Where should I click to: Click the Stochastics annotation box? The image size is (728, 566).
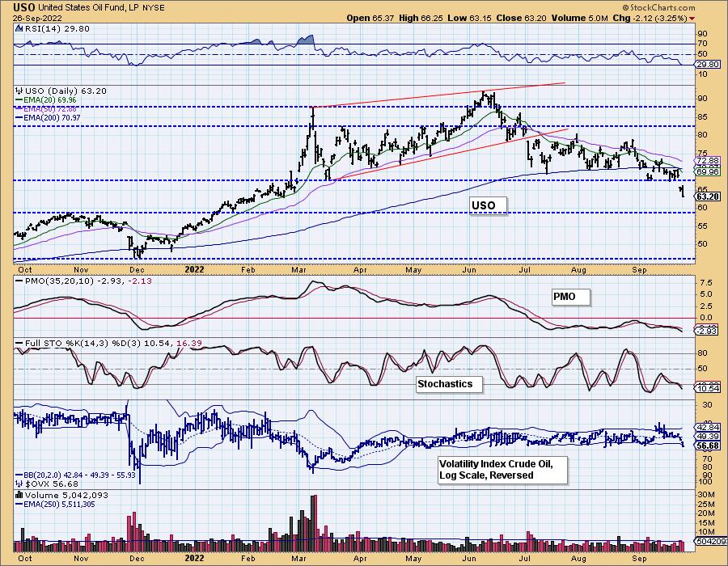coord(449,384)
